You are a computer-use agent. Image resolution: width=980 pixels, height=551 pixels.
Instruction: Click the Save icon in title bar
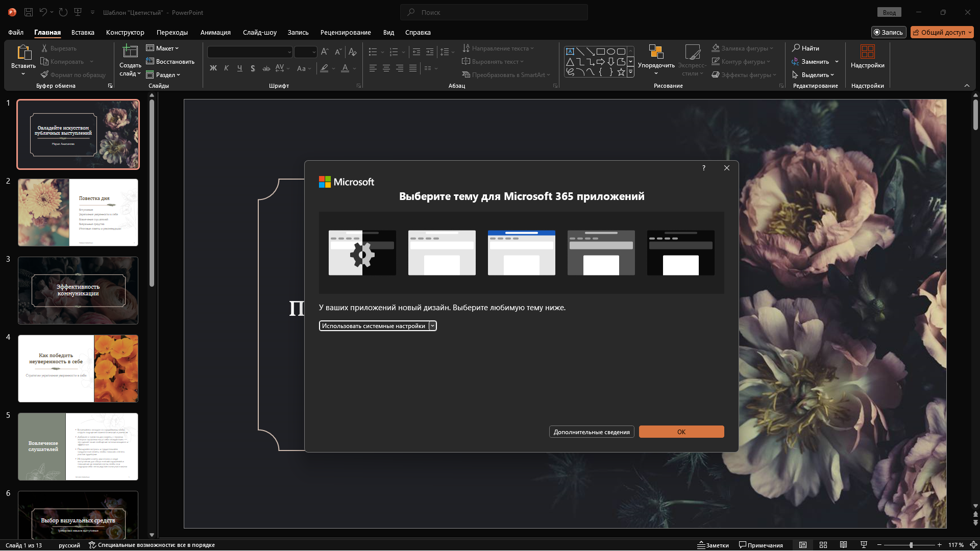[x=29, y=12]
